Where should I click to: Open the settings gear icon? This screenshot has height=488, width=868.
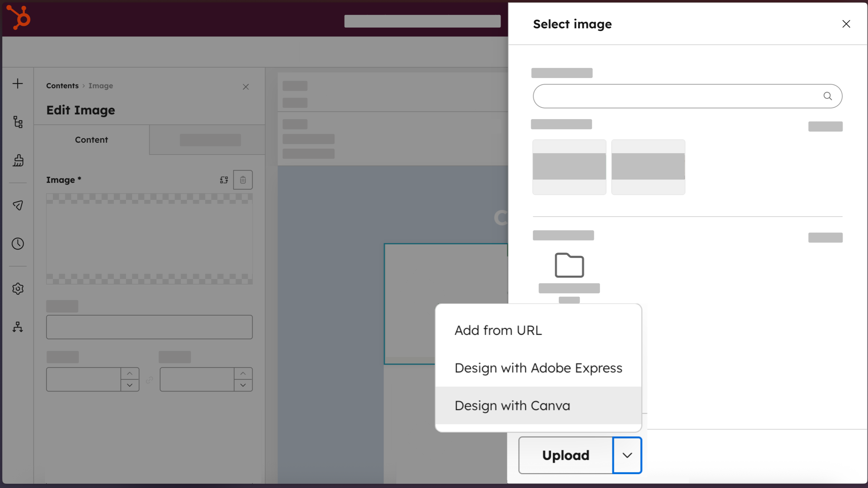tap(17, 288)
